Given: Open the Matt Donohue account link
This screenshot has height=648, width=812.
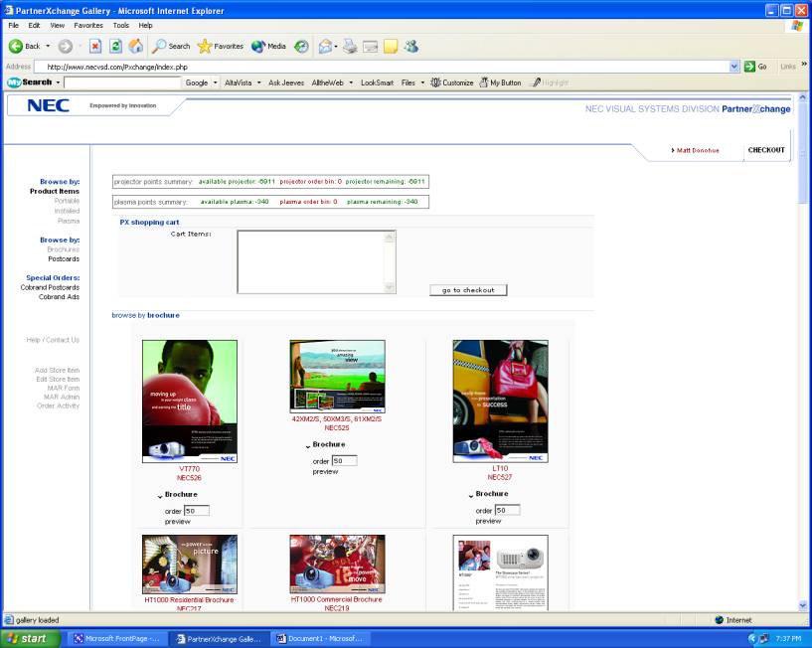Looking at the screenshot, I should [698, 150].
